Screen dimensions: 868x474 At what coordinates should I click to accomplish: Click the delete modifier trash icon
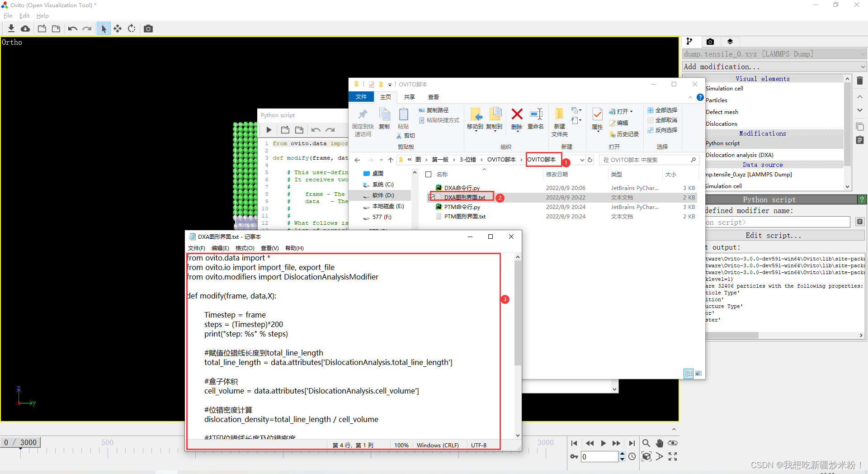859,80
